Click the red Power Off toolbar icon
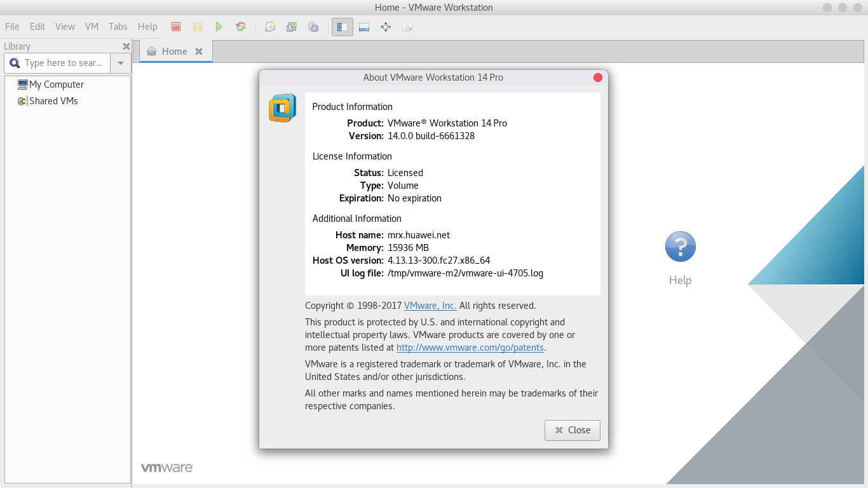 176,27
